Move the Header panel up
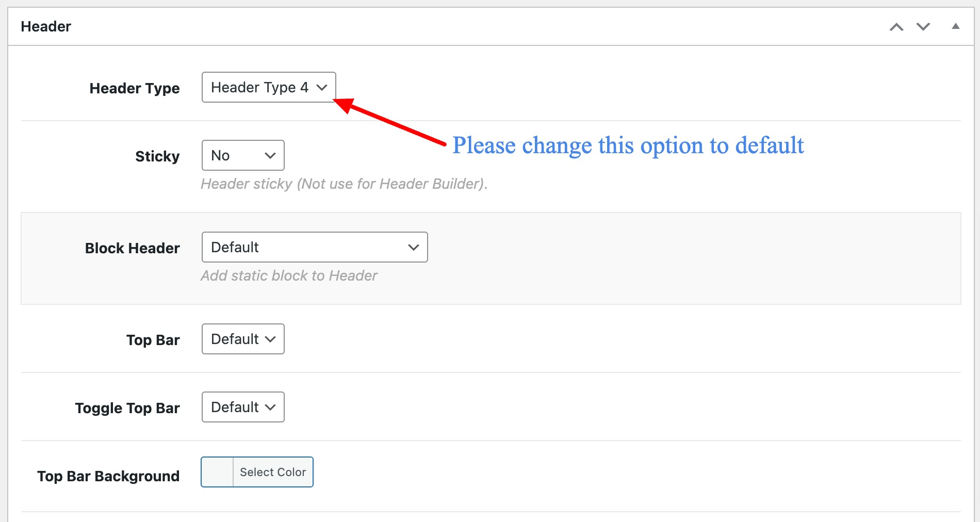The width and height of the screenshot is (980, 522). (x=896, y=27)
